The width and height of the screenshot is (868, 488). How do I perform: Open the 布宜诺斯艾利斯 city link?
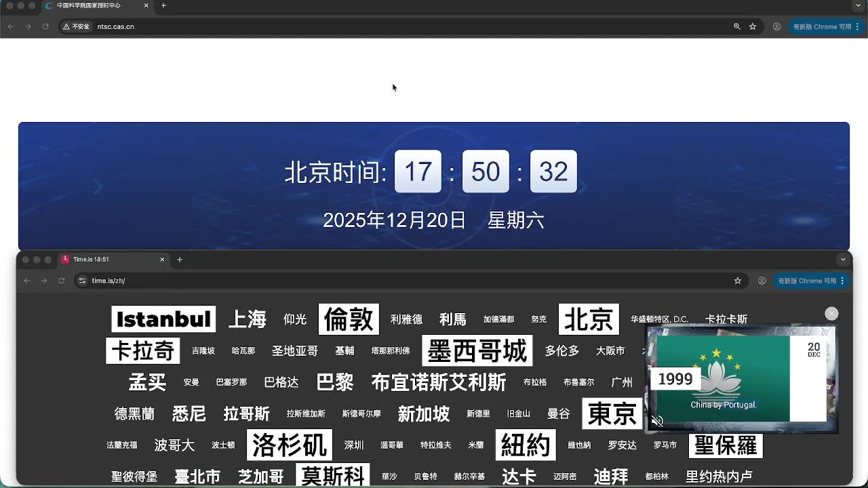[x=439, y=382]
